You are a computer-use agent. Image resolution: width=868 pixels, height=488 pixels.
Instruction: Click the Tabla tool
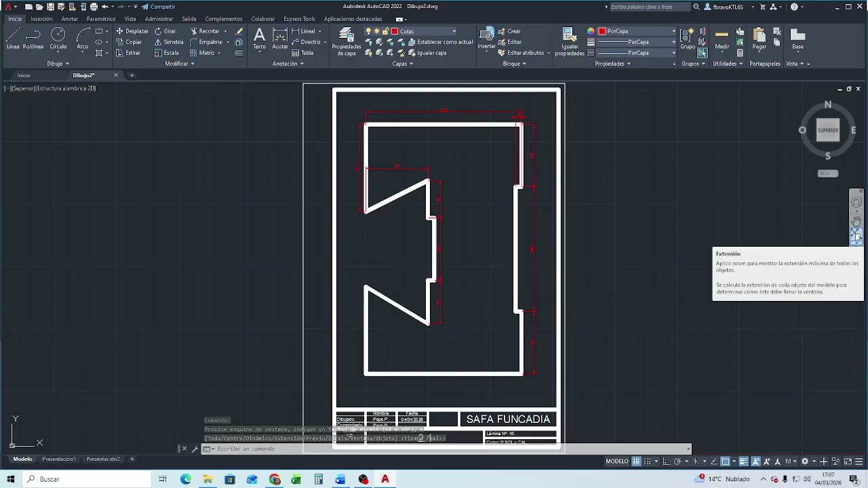click(x=302, y=53)
